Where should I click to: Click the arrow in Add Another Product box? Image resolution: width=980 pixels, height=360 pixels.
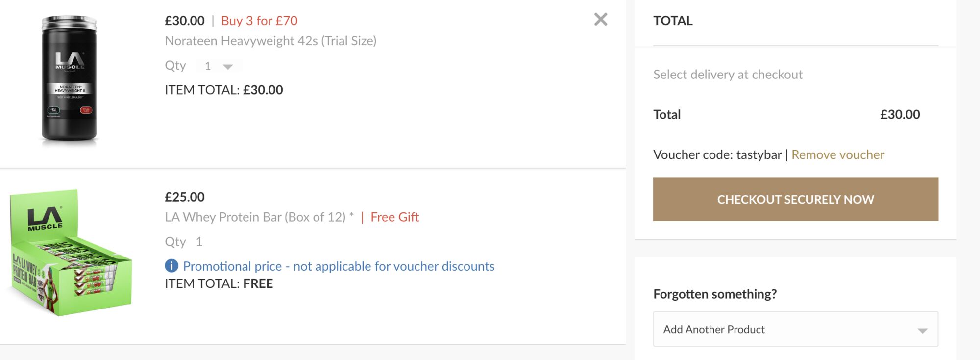pyautogui.click(x=922, y=331)
